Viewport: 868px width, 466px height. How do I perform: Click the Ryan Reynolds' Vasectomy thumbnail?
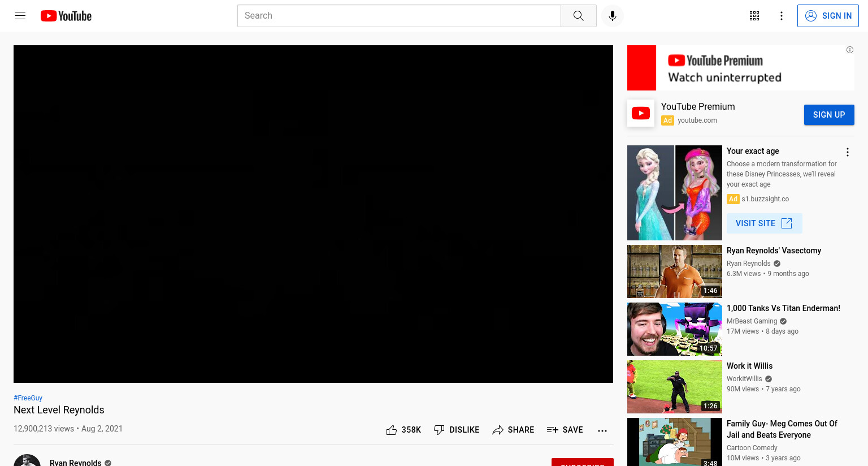pyautogui.click(x=675, y=271)
